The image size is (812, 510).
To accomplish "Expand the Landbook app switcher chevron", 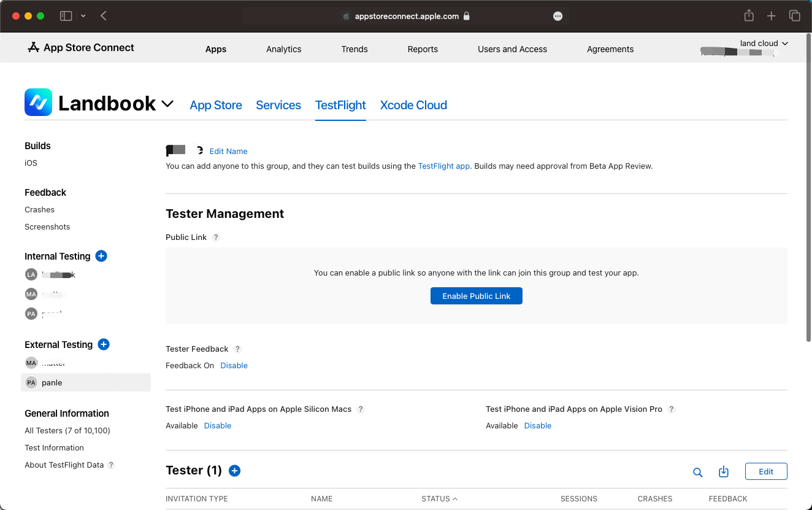I will pyautogui.click(x=167, y=104).
